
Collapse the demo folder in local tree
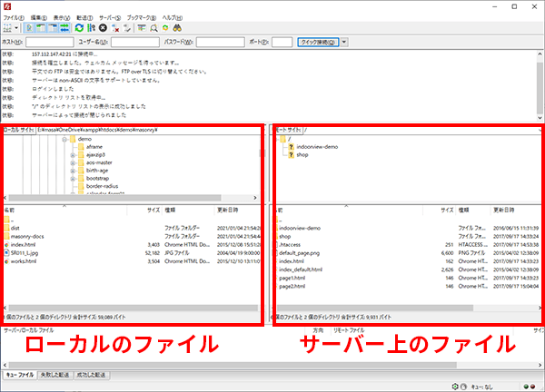(x=64, y=139)
